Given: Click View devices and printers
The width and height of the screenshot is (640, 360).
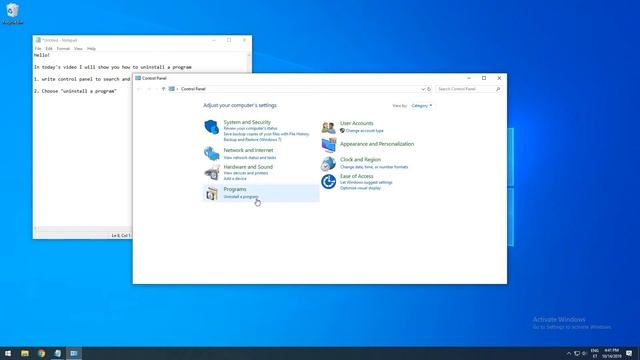Looking at the screenshot, I should (246, 173).
